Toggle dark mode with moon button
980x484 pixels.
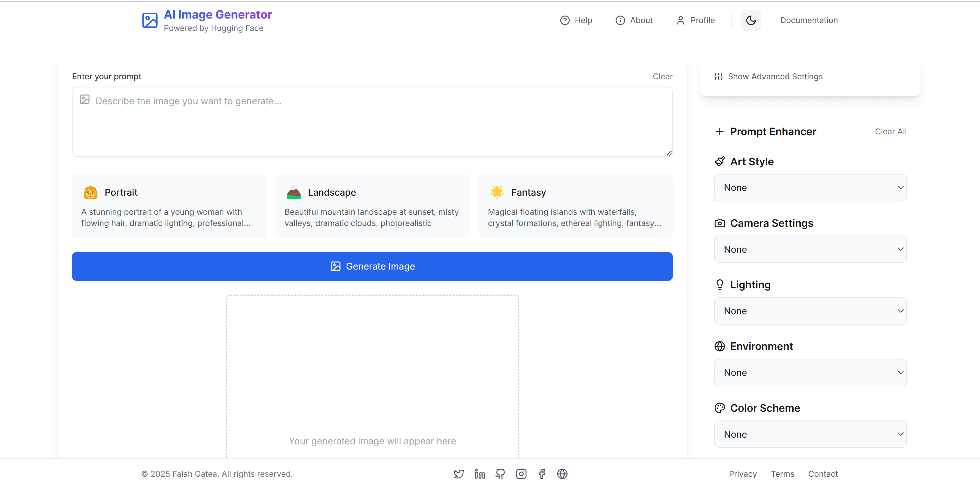coord(751,21)
